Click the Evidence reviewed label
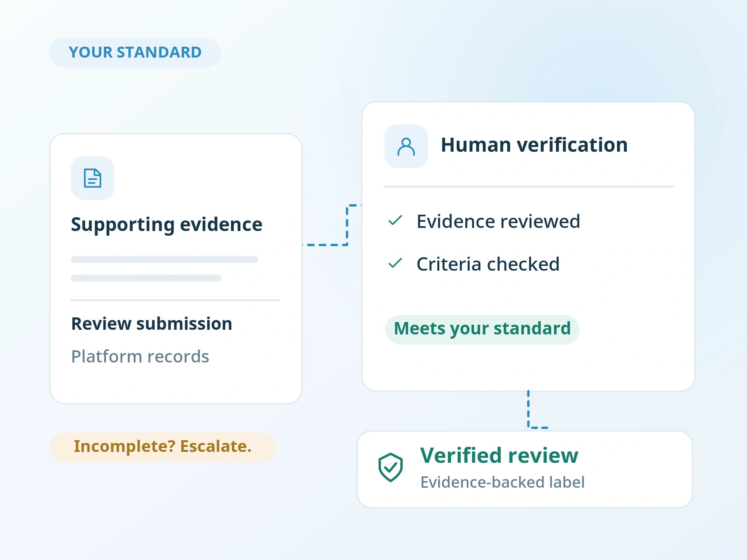Viewport: 747px width, 560px height. (498, 221)
